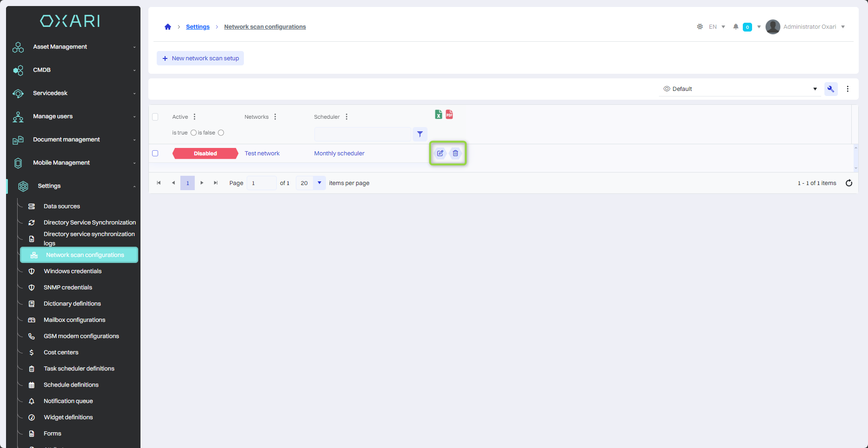Open the notifications bell icon
The image size is (868, 448).
point(735,27)
